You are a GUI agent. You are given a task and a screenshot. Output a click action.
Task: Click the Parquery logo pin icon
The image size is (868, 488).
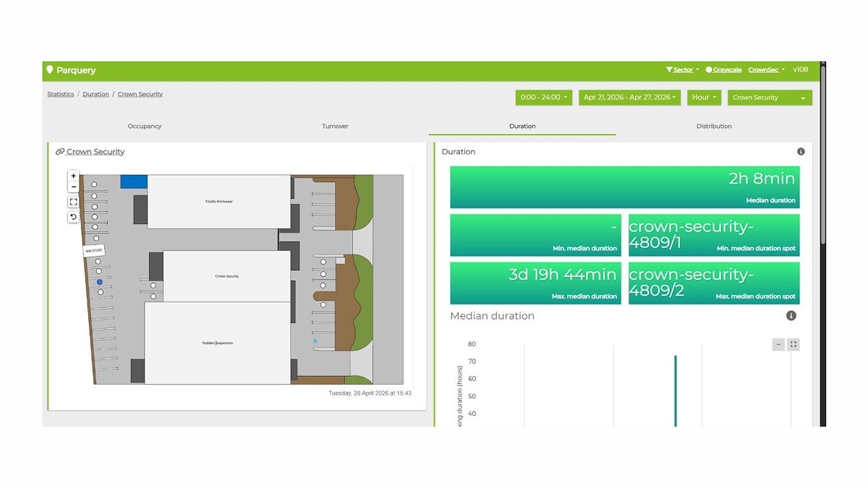pos(50,70)
